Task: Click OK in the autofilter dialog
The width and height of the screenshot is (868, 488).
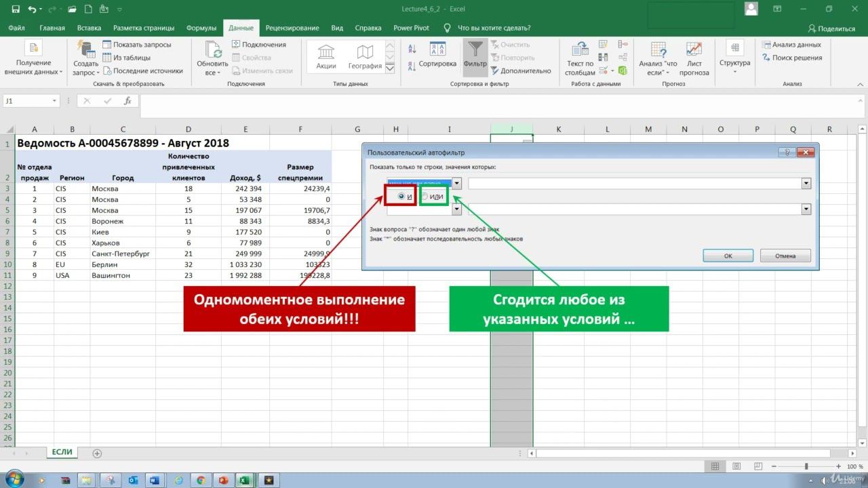Action: pyautogui.click(x=728, y=256)
